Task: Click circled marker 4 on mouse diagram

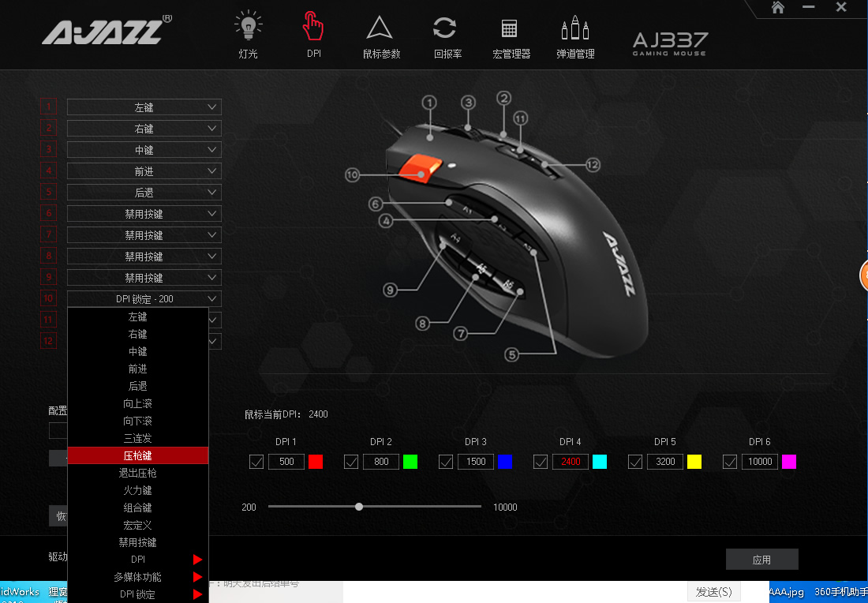Action: click(x=386, y=221)
